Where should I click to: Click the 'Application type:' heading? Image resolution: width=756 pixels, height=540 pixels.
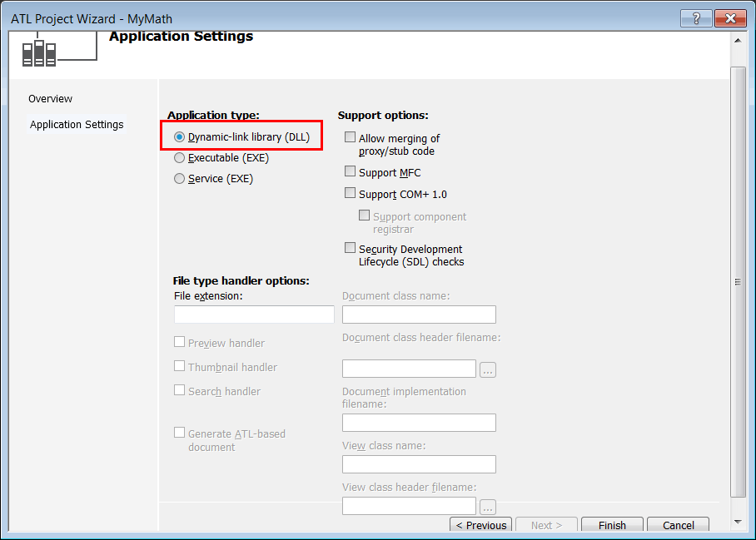[213, 115]
